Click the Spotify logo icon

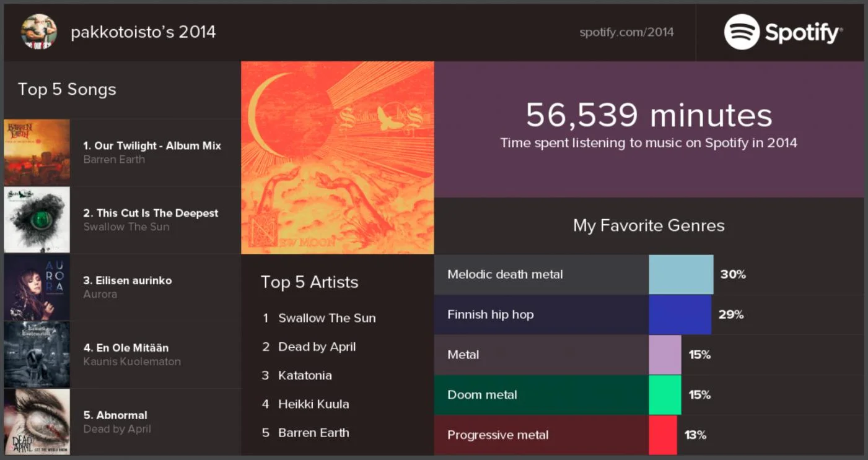coord(742,32)
